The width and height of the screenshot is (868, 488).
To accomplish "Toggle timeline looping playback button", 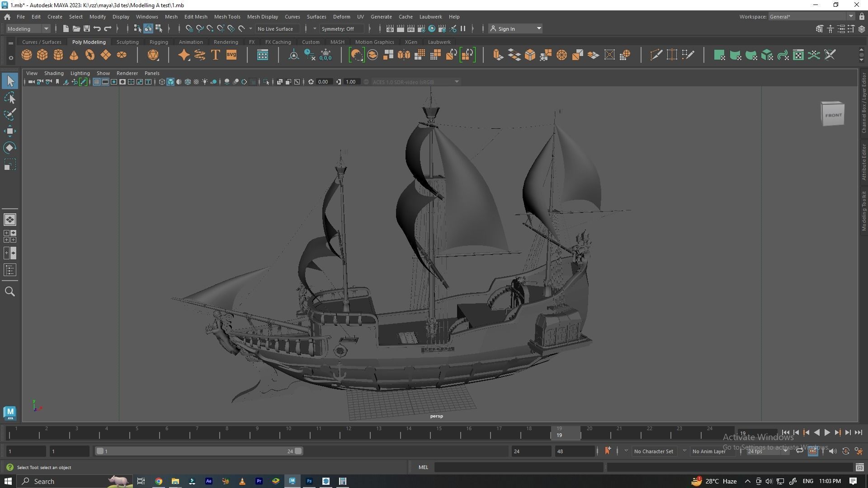I will pos(799,451).
